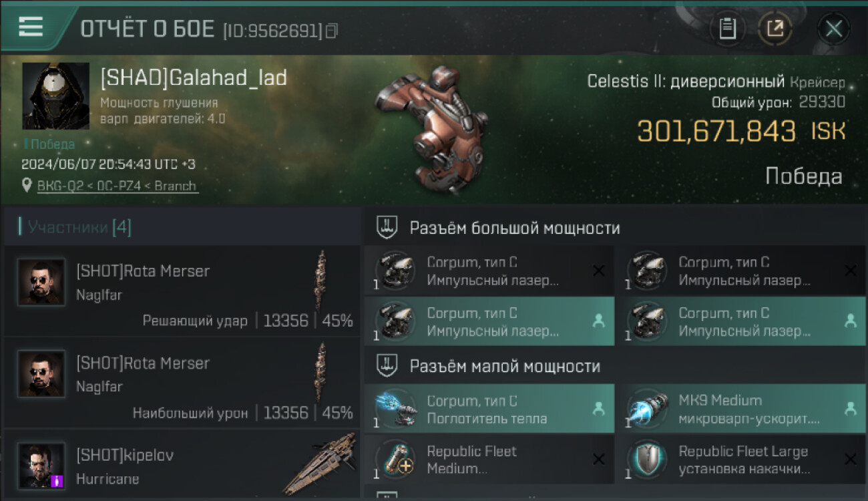868x501 pixels.
Task: Open Rota Merser Наибольший урон portrait
Action: point(41,374)
